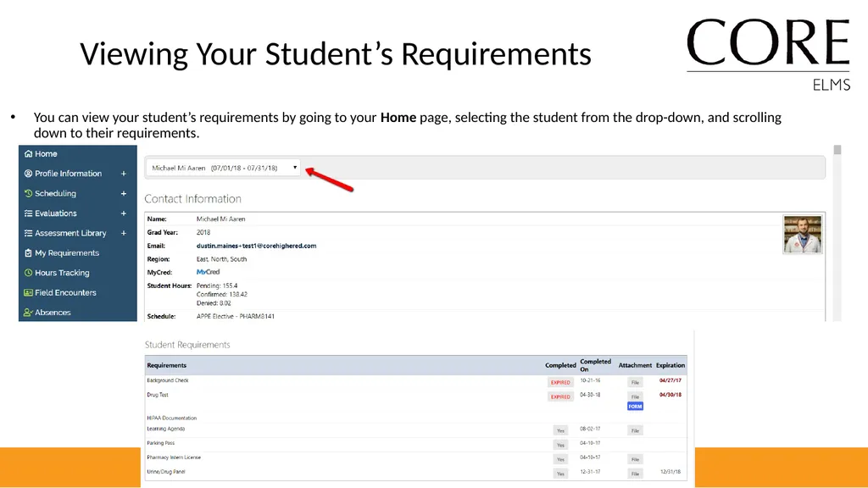Click the Background Check requirement name
This screenshot has width=868, height=488.
168,380
